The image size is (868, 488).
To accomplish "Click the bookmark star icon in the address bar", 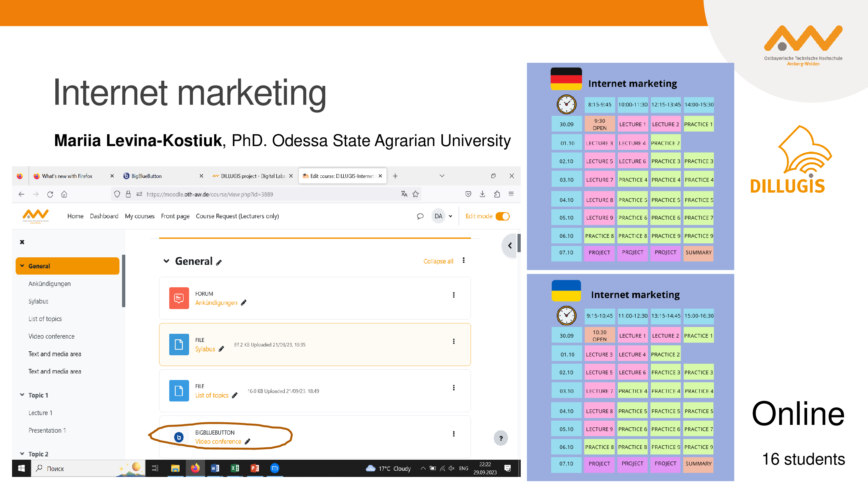I will [416, 194].
